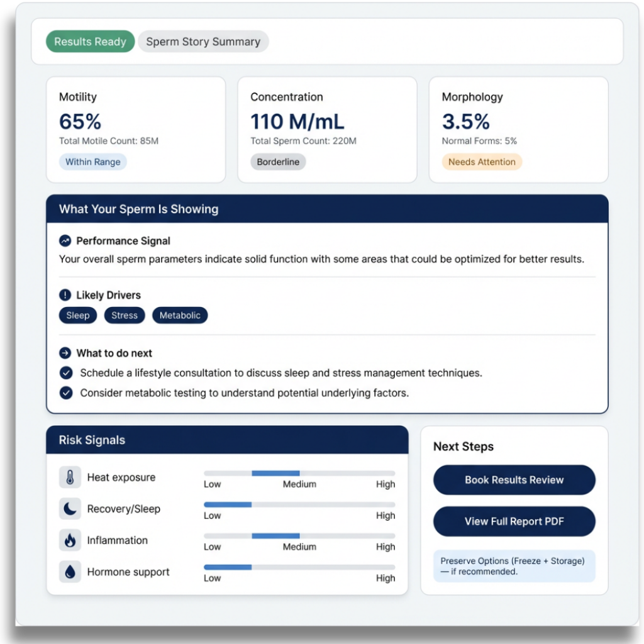Click the thermometer Heat exposure icon
This screenshot has width=644, height=644.
(x=70, y=477)
